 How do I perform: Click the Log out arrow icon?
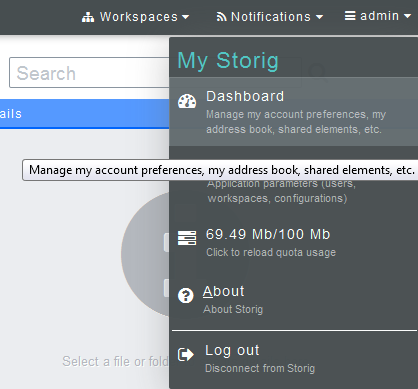point(186,354)
